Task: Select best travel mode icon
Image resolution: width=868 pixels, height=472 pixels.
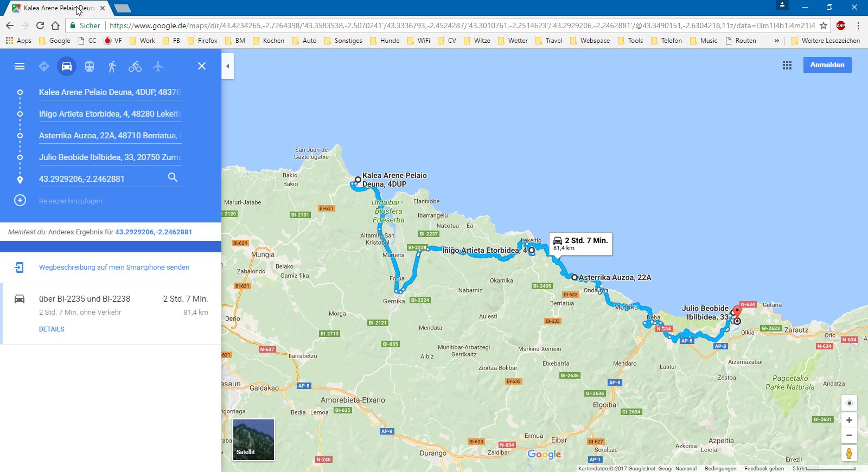Action: click(44, 66)
